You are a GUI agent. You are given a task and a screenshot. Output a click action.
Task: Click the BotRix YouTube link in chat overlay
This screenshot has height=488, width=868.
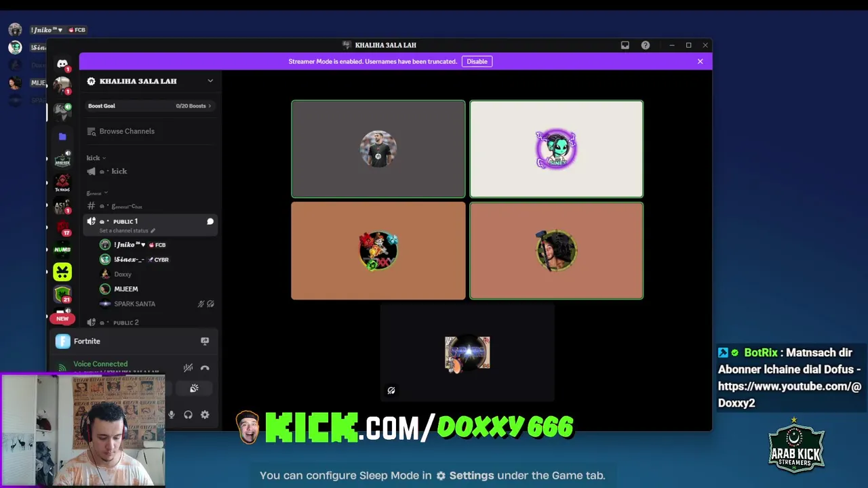pos(789,394)
